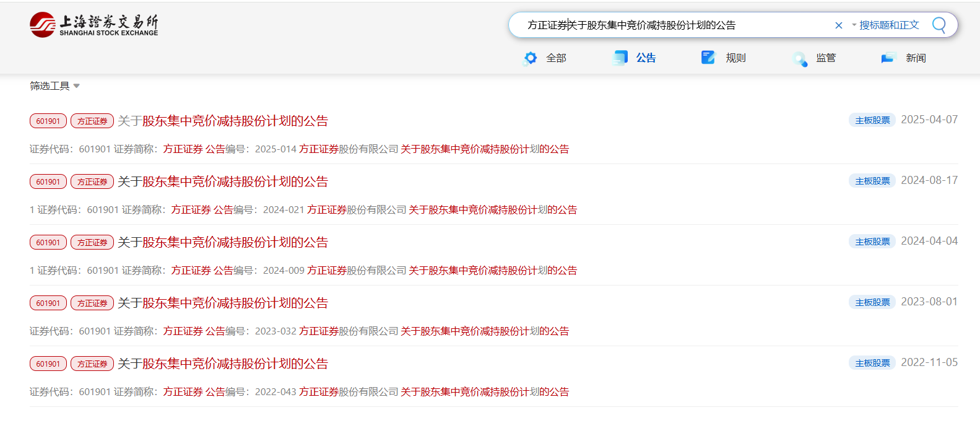Click the 601901 tag in the 2023-08-01 row
The width and height of the screenshot is (980, 423).
tap(48, 303)
